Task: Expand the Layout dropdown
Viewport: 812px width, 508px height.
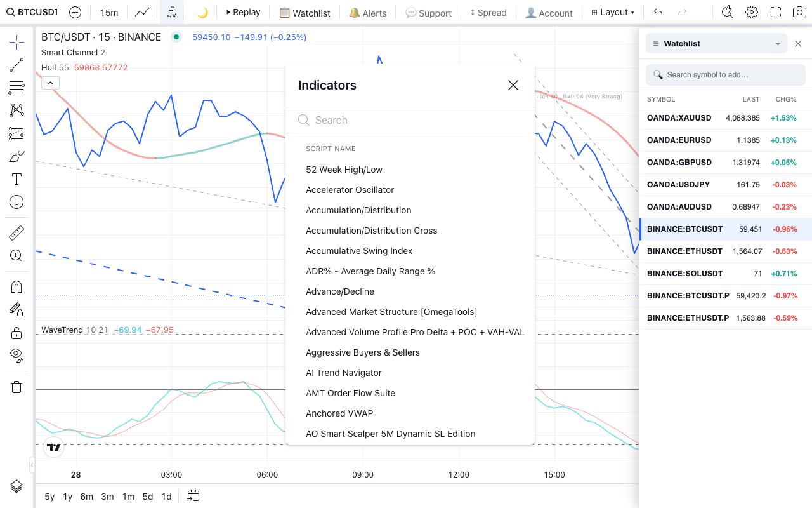Action: [613, 12]
